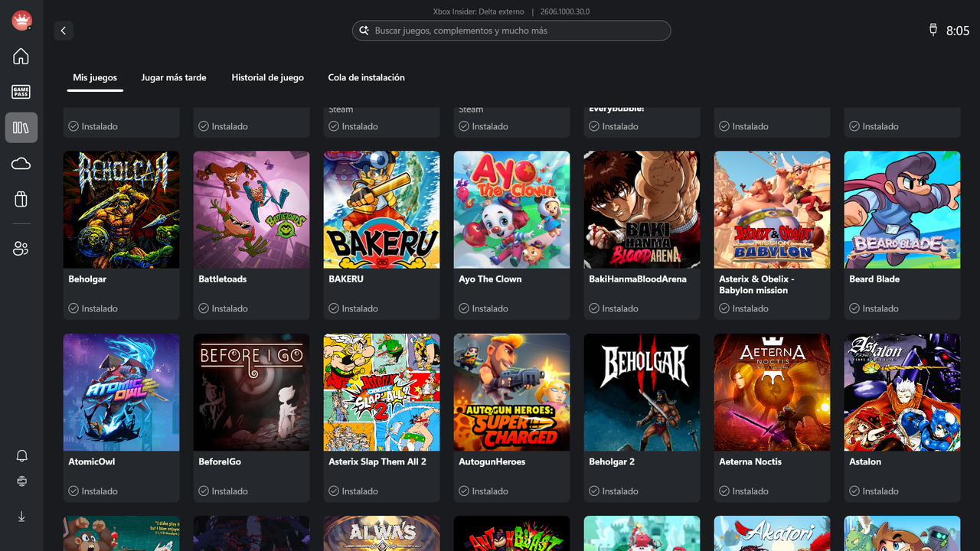Select the Beard Blade cover art

click(x=903, y=210)
